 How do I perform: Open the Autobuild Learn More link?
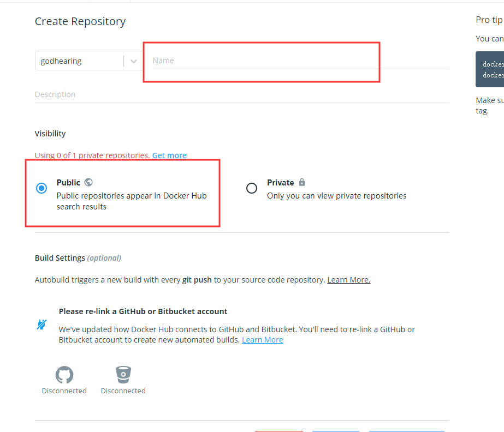tap(348, 280)
